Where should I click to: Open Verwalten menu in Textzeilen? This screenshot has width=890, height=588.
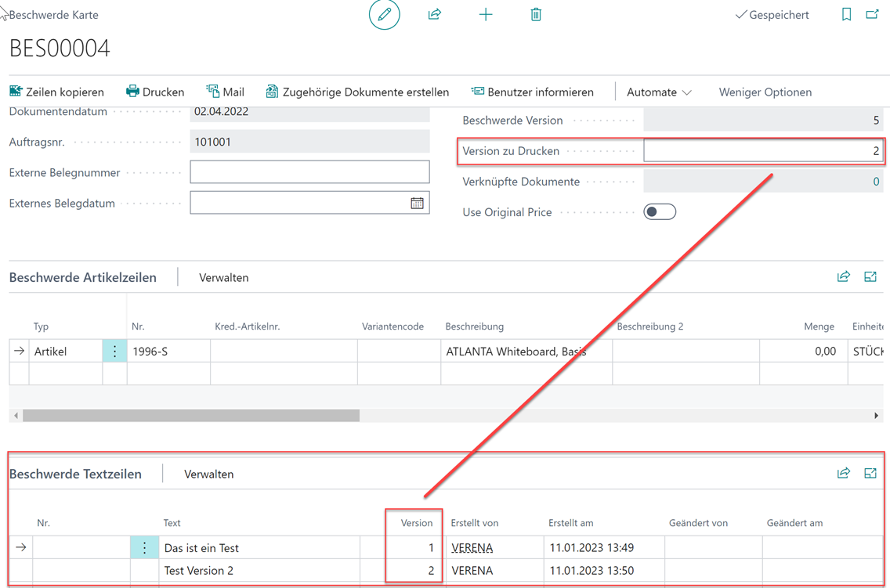click(209, 474)
